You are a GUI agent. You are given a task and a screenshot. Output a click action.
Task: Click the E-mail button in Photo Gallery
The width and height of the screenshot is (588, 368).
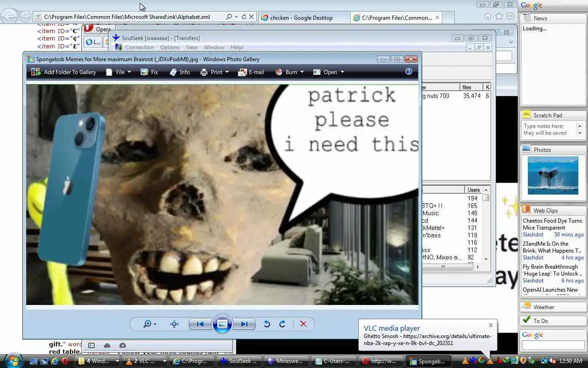pos(251,72)
